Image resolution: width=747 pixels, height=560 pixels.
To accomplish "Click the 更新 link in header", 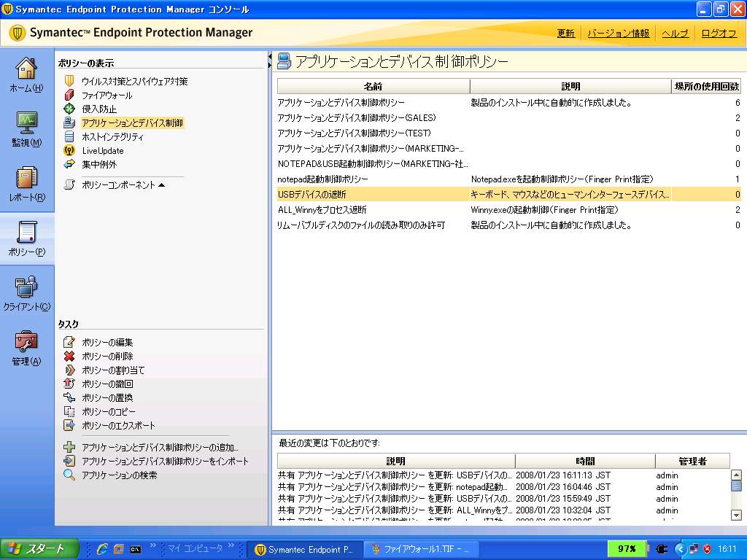I will [565, 34].
